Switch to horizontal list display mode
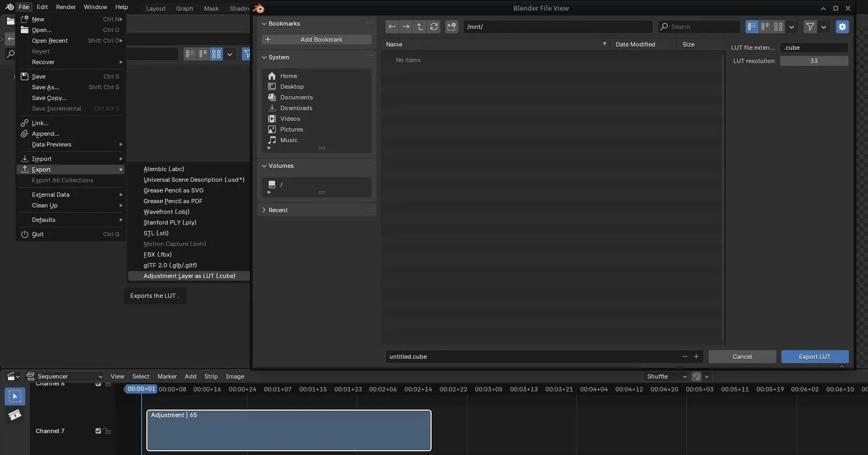Viewport: 868px width, 455px height. [x=765, y=27]
